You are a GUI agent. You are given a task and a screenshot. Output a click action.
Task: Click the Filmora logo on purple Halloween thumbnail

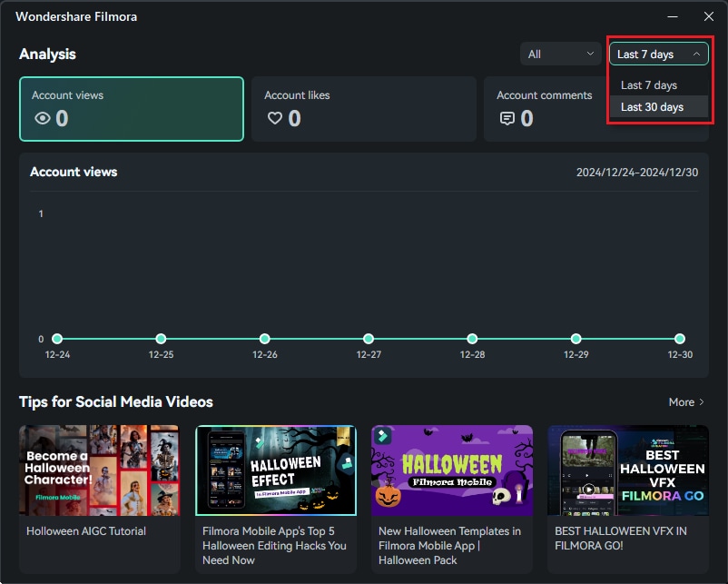tap(382, 436)
